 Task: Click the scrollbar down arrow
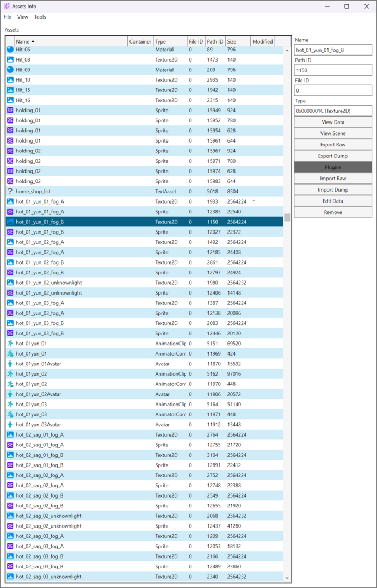click(x=287, y=578)
